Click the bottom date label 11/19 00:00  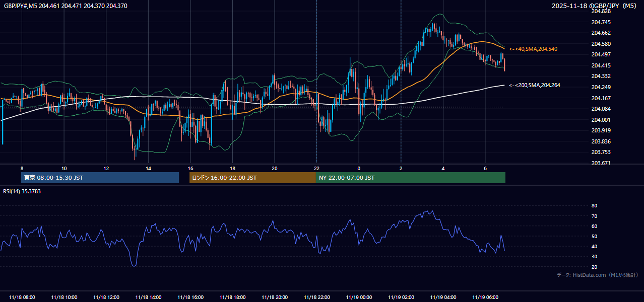click(359, 297)
